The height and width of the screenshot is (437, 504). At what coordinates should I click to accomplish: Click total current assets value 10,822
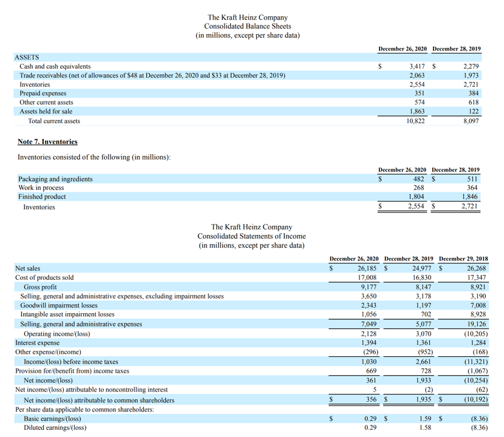[415, 121]
